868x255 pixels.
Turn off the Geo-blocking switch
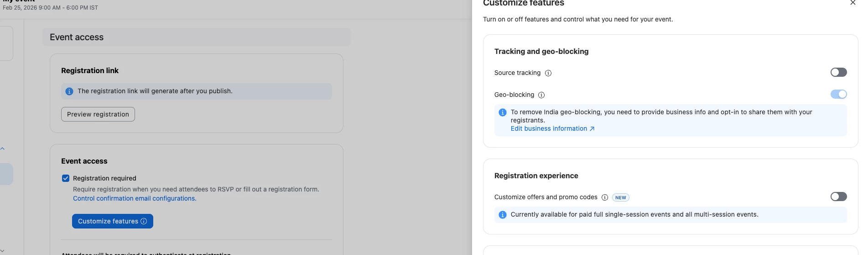click(x=838, y=94)
